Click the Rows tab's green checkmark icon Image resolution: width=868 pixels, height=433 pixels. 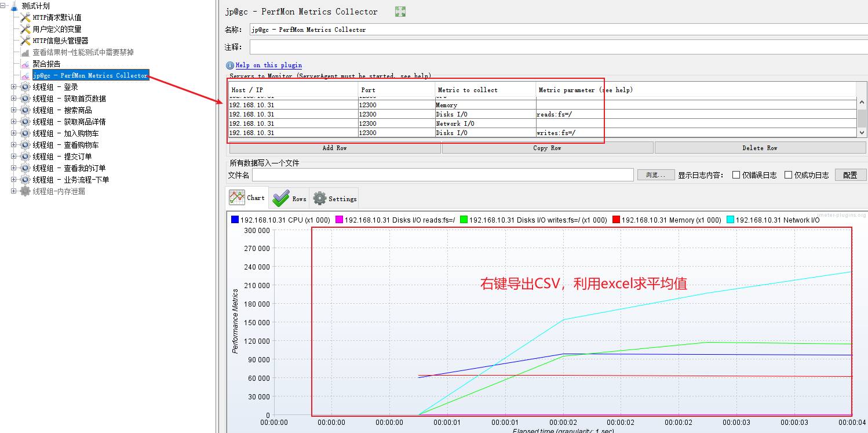point(280,198)
